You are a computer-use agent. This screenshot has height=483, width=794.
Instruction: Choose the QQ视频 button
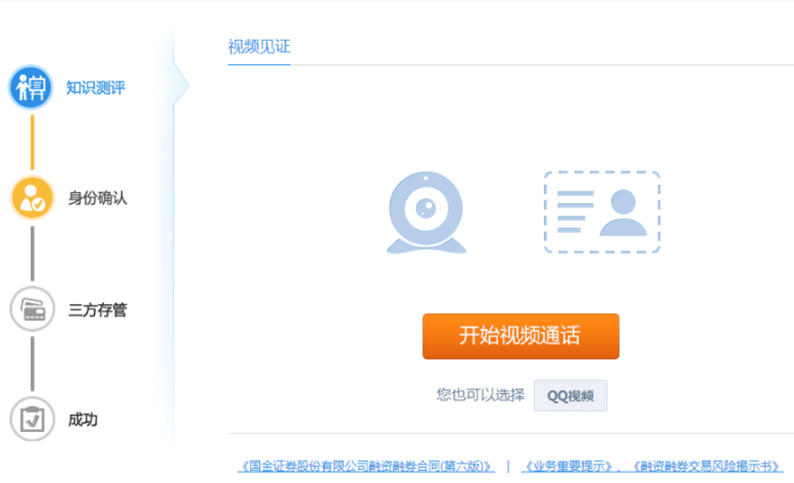pos(570,395)
